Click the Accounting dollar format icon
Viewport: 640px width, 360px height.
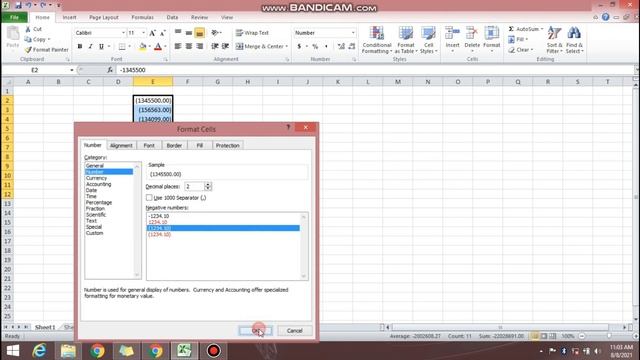(x=299, y=47)
